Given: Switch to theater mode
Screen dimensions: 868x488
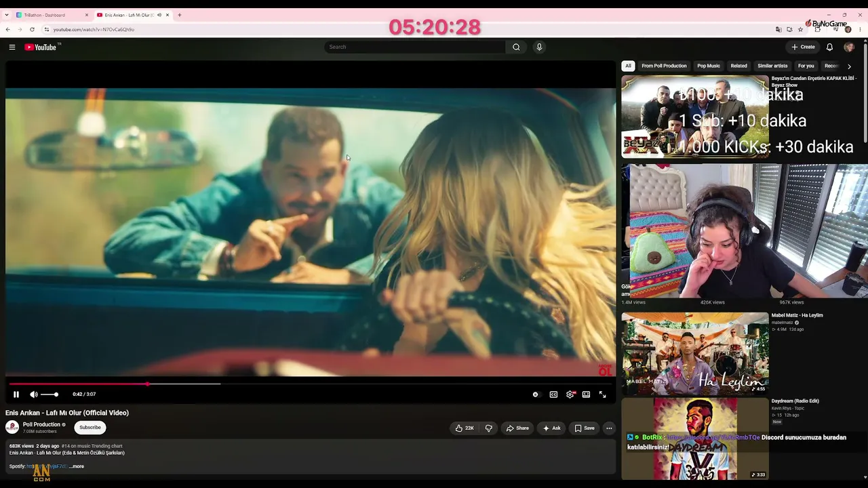Looking at the screenshot, I should tap(587, 394).
